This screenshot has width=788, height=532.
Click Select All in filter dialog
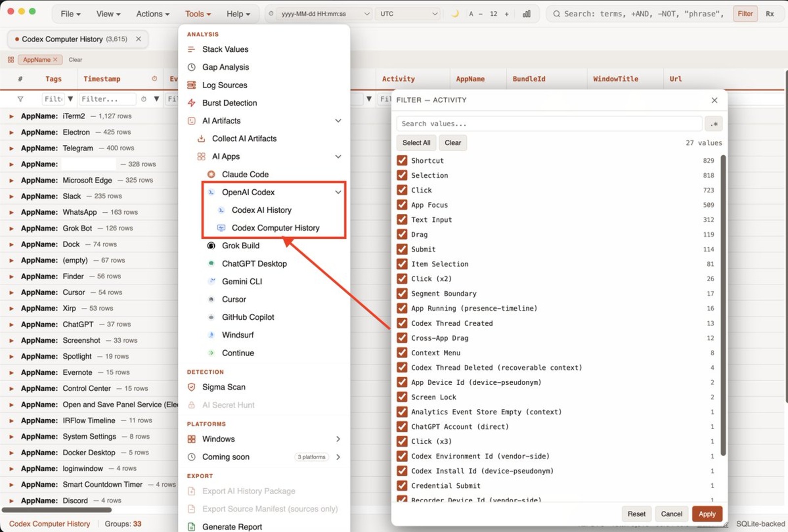click(416, 143)
